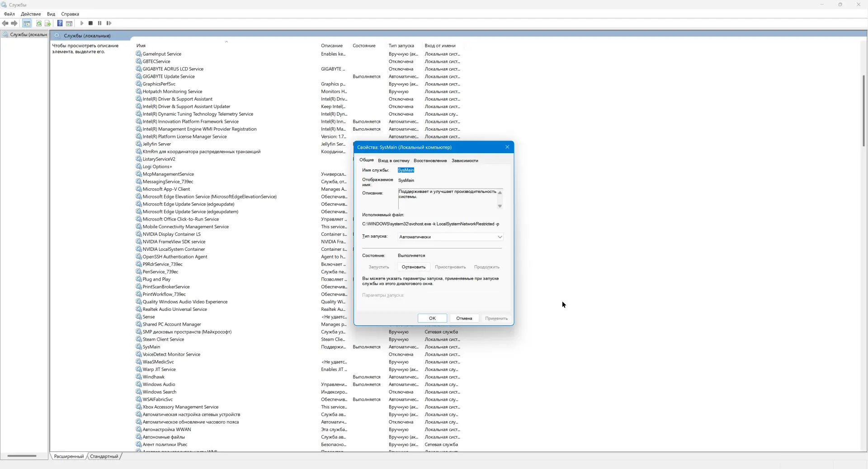Click the forward navigation arrow
The width and height of the screenshot is (868, 469).
tap(14, 23)
